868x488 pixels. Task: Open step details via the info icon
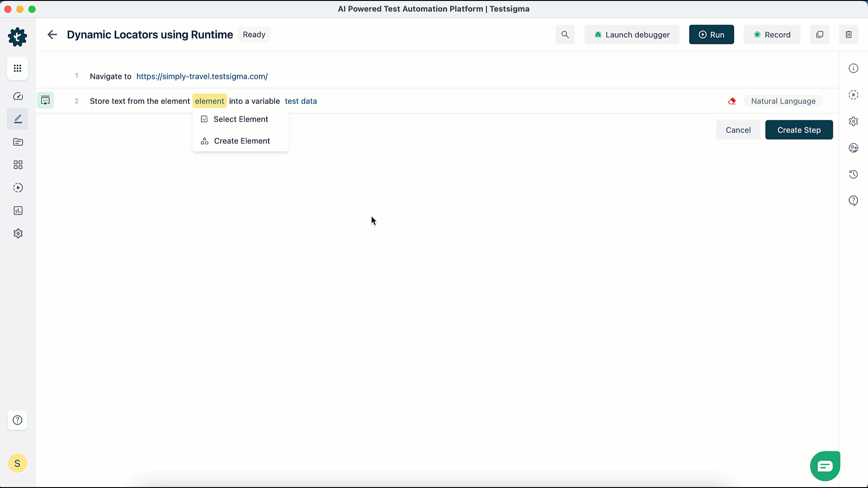click(854, 68)
